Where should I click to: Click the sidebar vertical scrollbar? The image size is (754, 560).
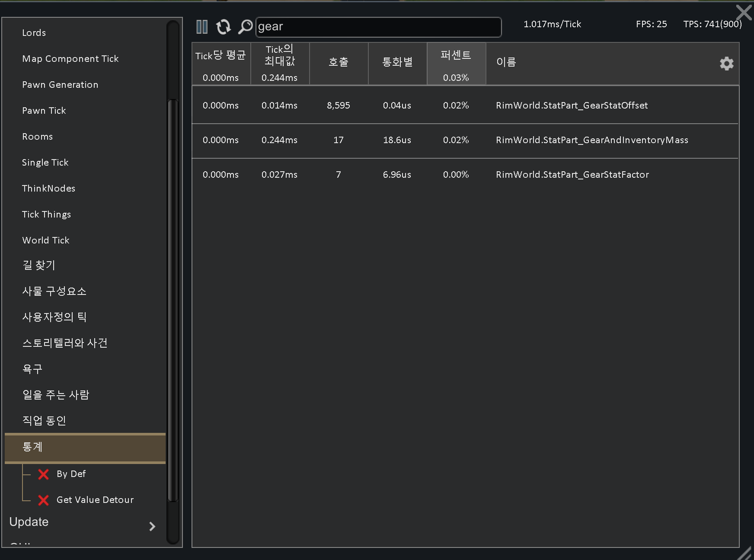point(173,301)
